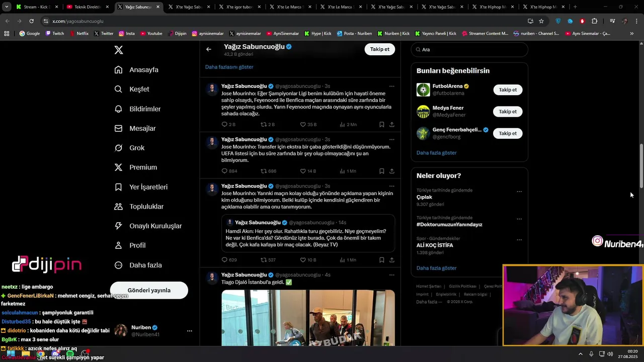Follow FutbolArena with Takip et
Viewport: 644px width, 362px height.
point(508,89)
